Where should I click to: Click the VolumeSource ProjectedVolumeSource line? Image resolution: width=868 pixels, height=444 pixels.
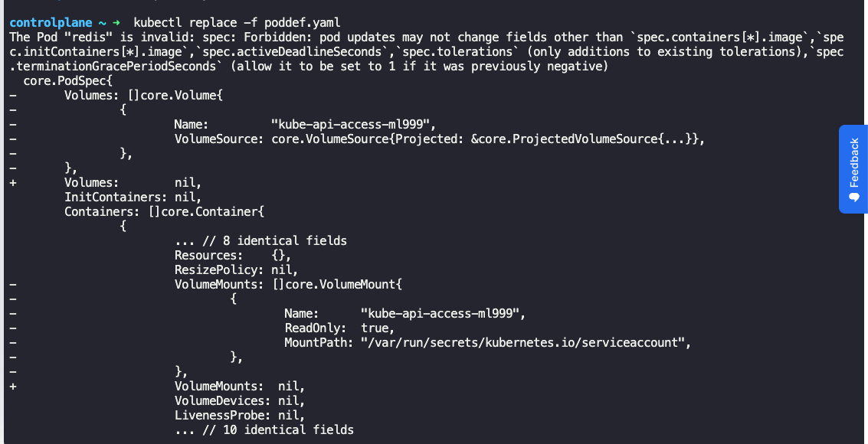pos(438,139)
